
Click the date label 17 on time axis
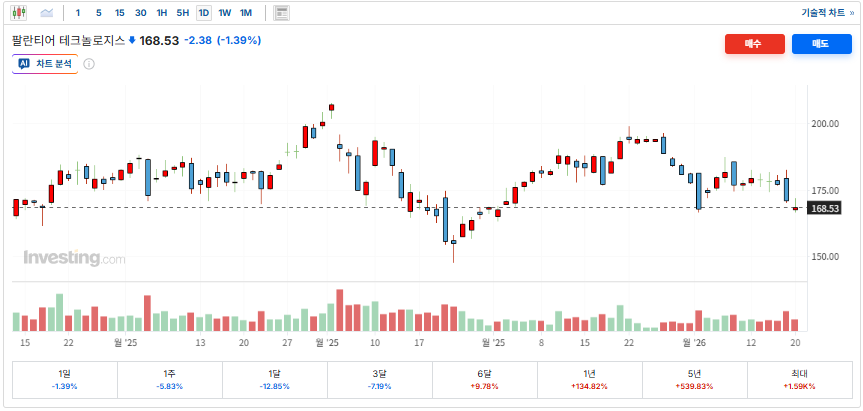[x=419, y=342]
